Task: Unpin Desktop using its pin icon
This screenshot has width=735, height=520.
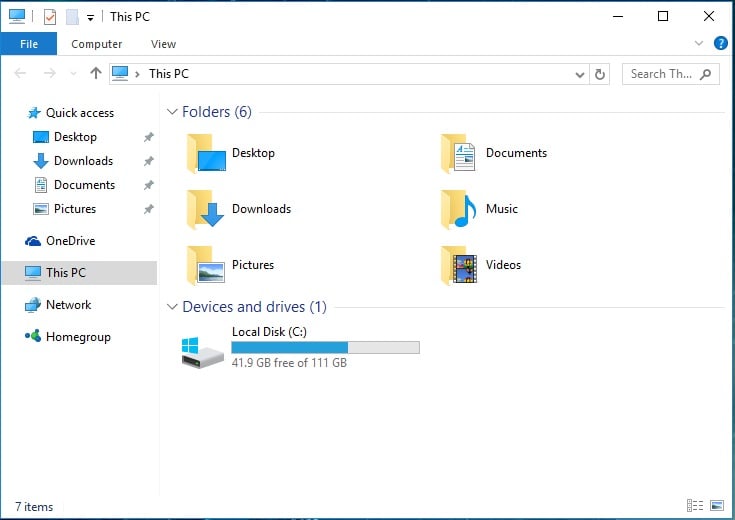Action: coord(149,137)
